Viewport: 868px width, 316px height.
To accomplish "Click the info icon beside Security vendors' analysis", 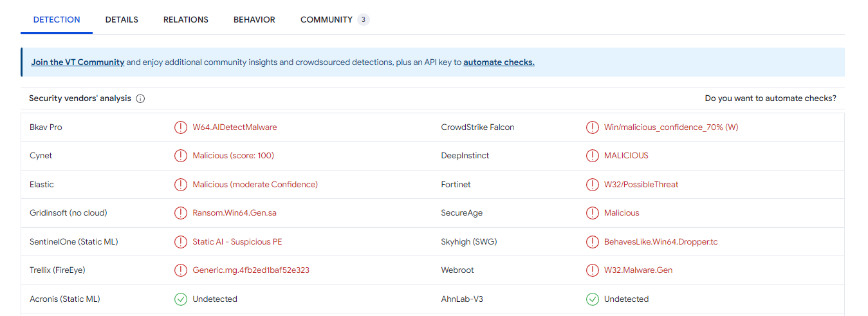I will (x=140, y=98).
